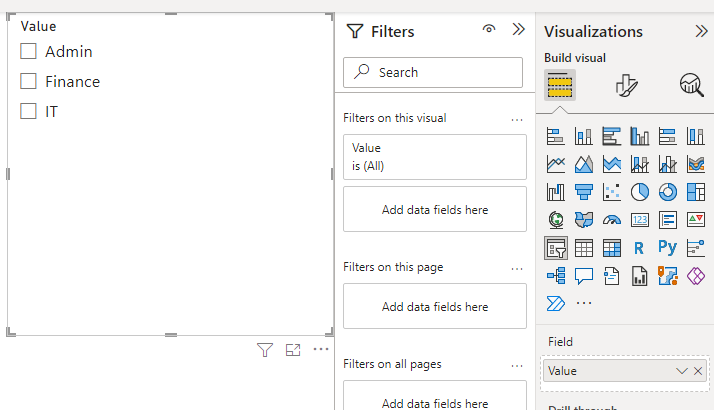Open Focus mode for the slicer visual
This screenshot has width=714, height=410.
pos(293,350)
